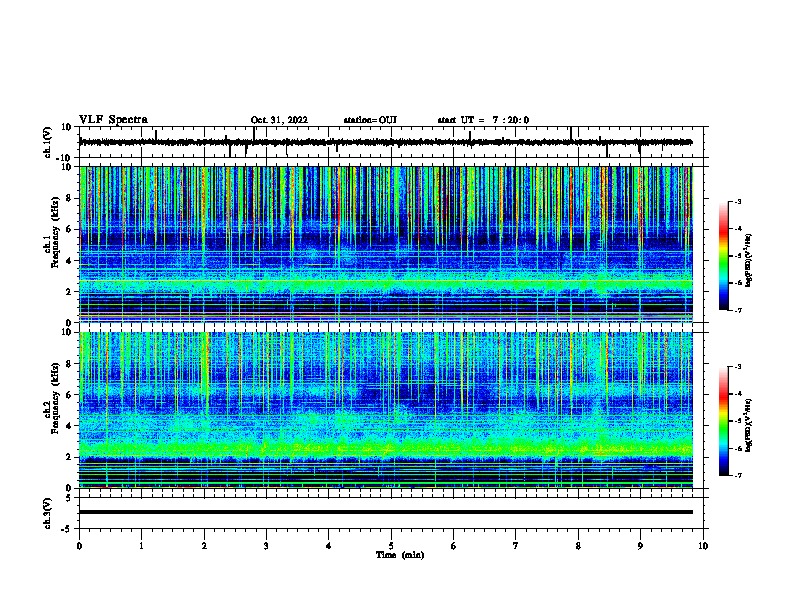Click the last time axis tick label "10"
The height and width of the screenshot is (612, 792).
tap(703, 546)
